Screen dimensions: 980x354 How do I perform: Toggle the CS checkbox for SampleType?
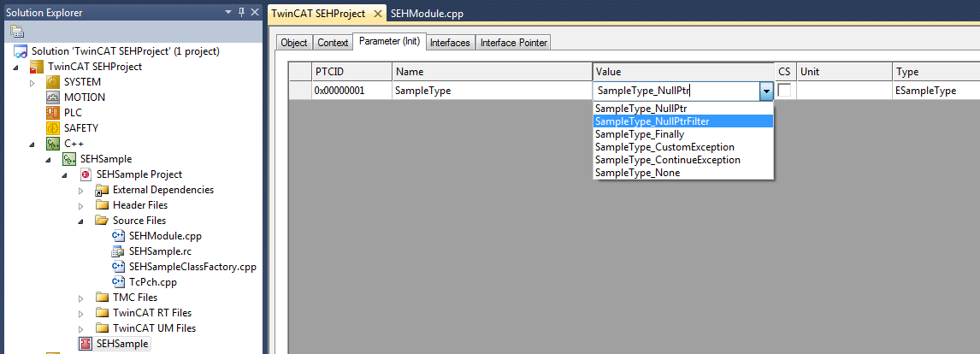click(x=784, y=90)
